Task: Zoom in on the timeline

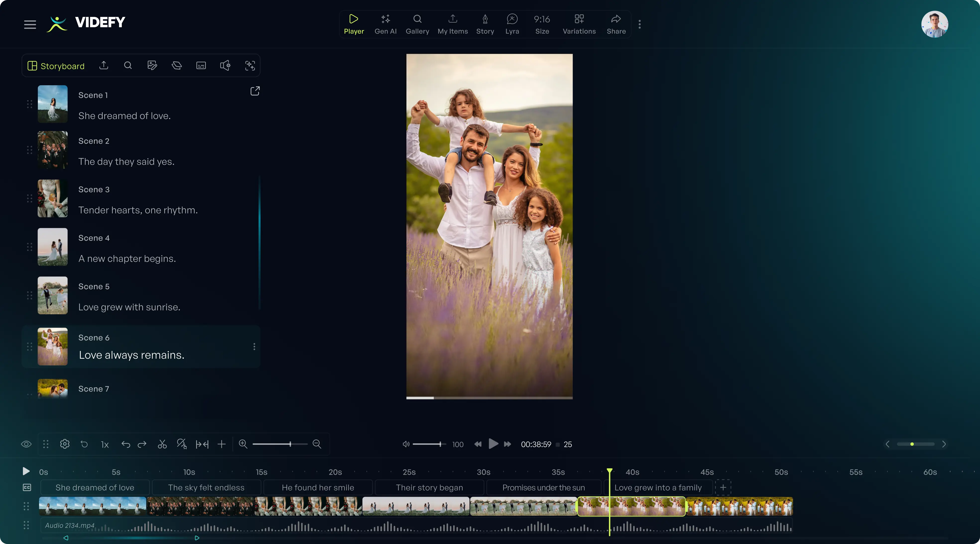Action: pyautogui.click(x=243, y=444)
